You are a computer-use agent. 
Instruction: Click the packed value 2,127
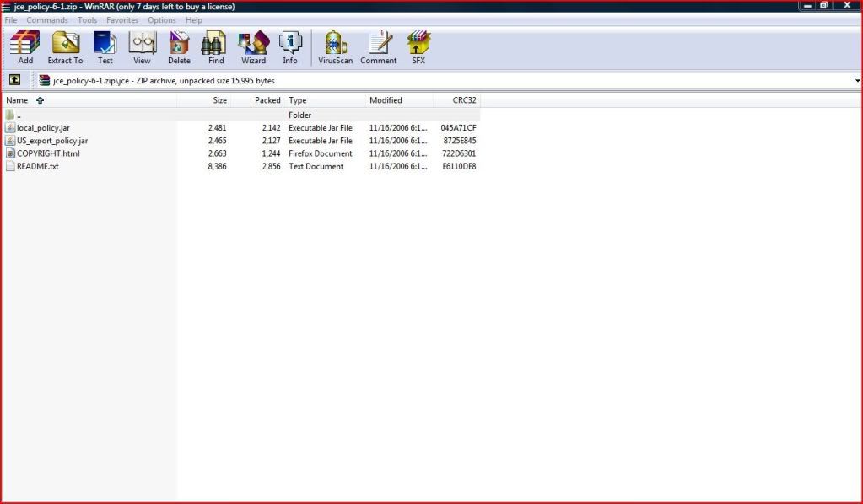271,140
